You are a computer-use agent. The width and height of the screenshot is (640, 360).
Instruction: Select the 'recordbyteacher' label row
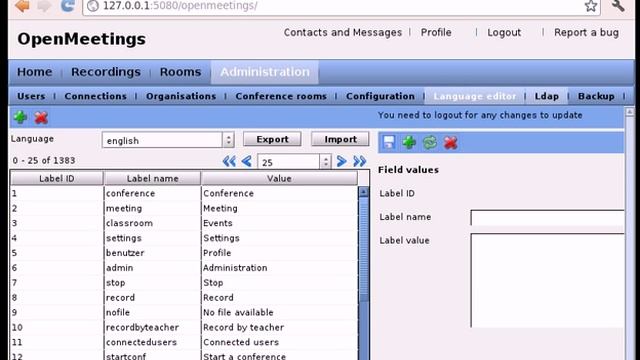click(x=184, y=328)
